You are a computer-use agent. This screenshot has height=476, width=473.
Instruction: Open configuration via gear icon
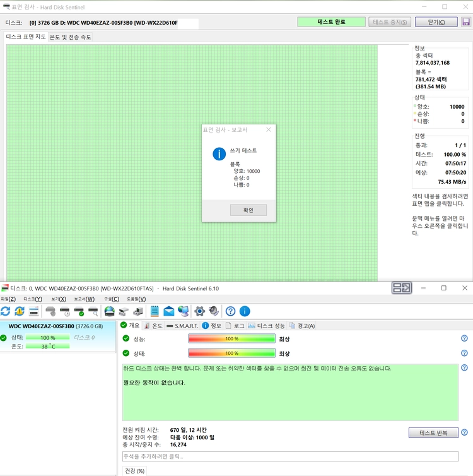(199, 311)
